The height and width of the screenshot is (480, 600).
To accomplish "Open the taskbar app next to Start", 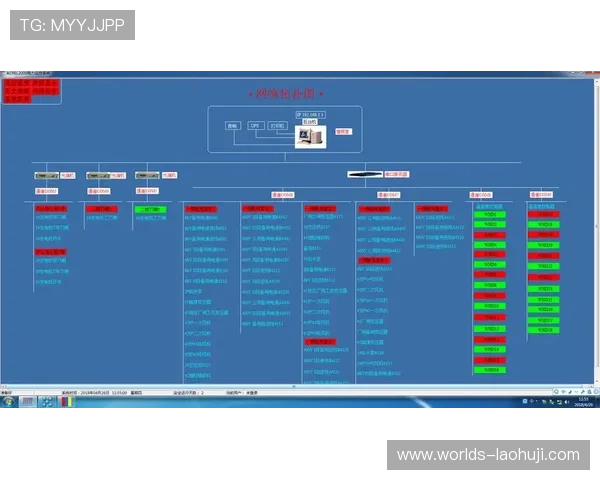I will click(28, 401).
